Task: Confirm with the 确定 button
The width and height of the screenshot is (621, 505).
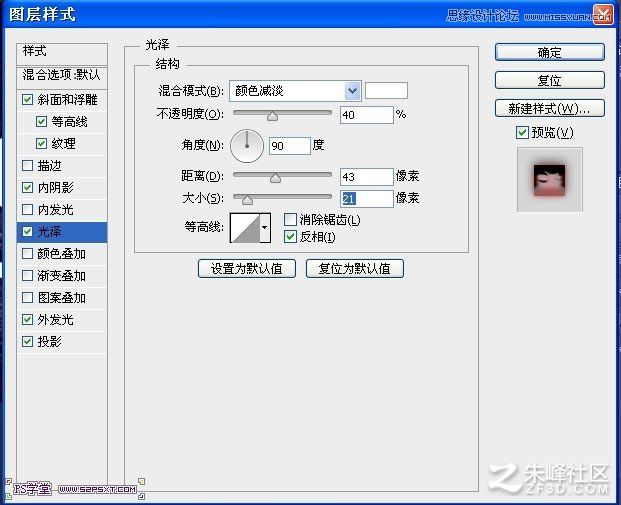Action: pyautogui.click(x=550, y=52)
